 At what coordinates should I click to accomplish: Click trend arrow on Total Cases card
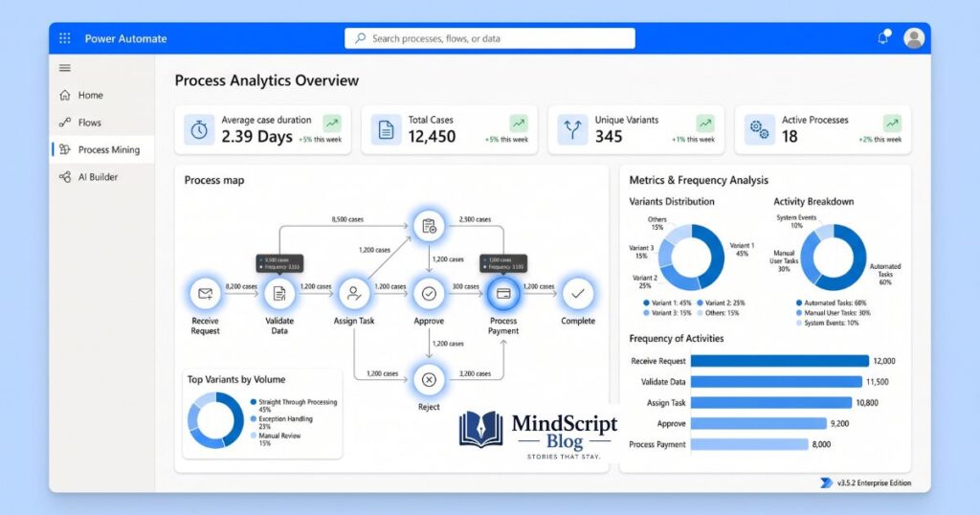(x=519, y=123)
